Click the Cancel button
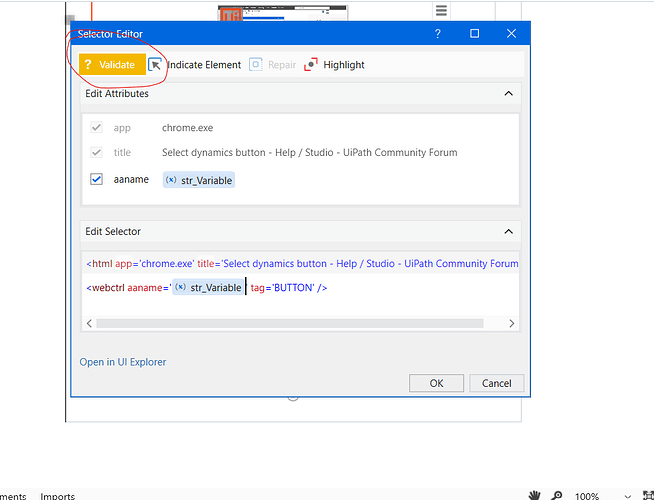This screenshot has width=654, height=500. click(x=496, y=383)
